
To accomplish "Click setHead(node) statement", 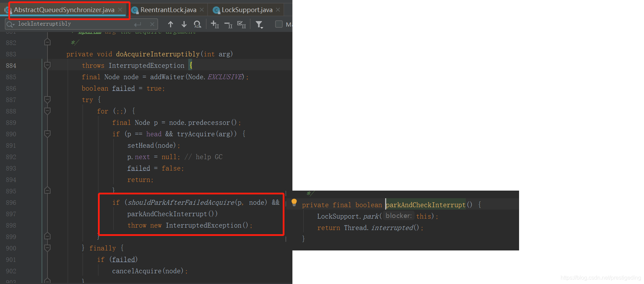I will pyautogui.click(x=153, y=145).
